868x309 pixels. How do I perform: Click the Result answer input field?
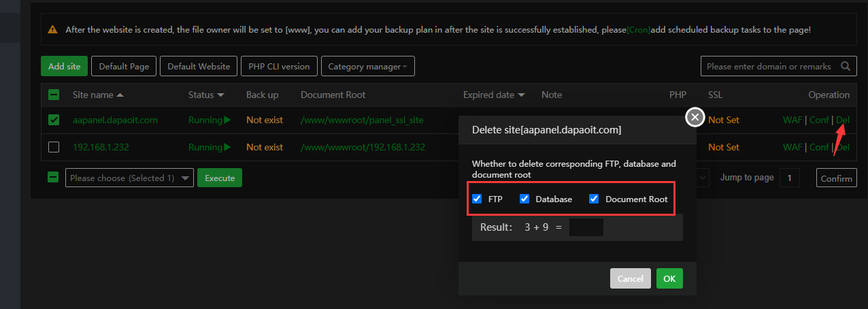(x=586, y=227)
